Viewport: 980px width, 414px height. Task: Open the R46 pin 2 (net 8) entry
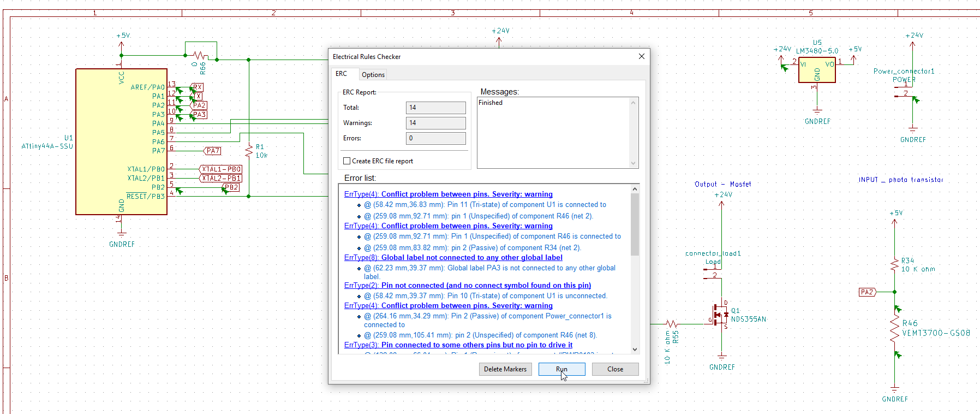coord(481,335)
